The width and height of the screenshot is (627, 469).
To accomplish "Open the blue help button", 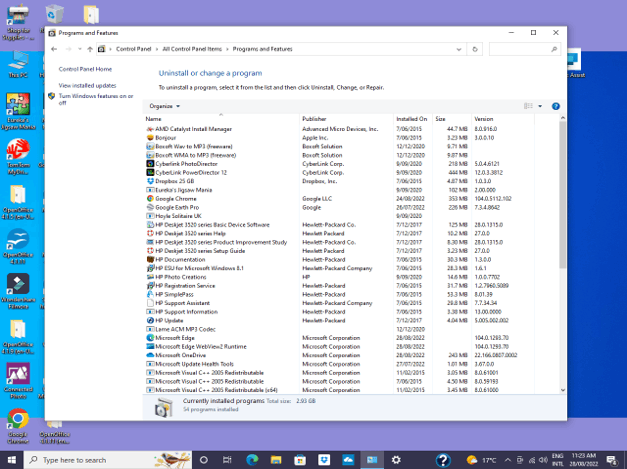I will click(555, 106).
